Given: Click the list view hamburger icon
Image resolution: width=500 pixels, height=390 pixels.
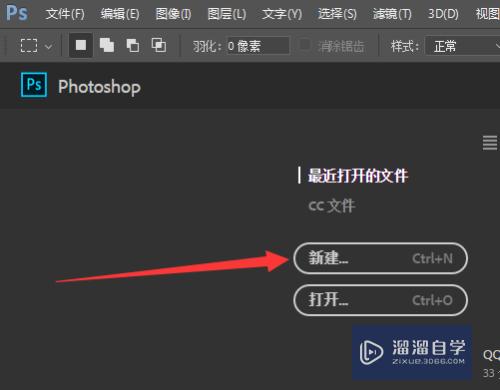Looking at the screenshot, I should click(x=490, y=143).
